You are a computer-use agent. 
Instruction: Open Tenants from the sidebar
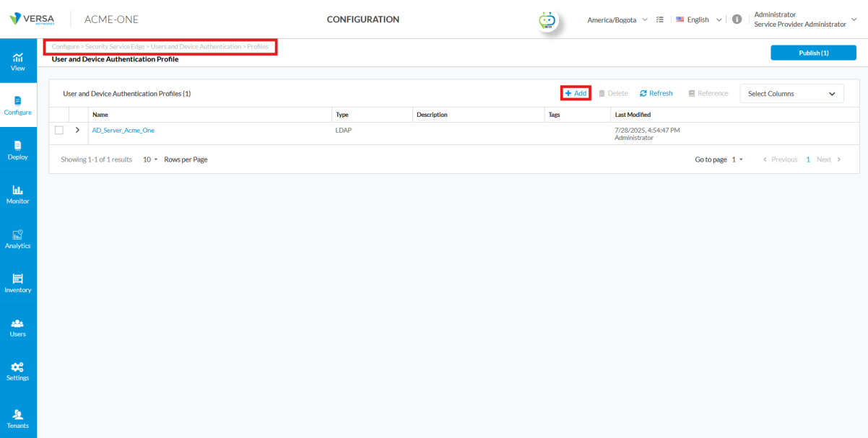click(18, 419)
